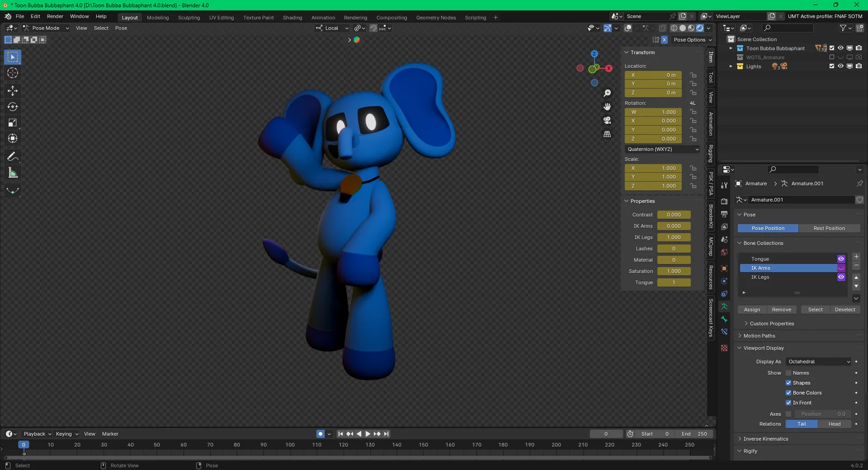Image resolution: width=868 pixels, height=470 pixels.
Task: Open the Scene properties tab icon
Action: [x=724, y=239]
